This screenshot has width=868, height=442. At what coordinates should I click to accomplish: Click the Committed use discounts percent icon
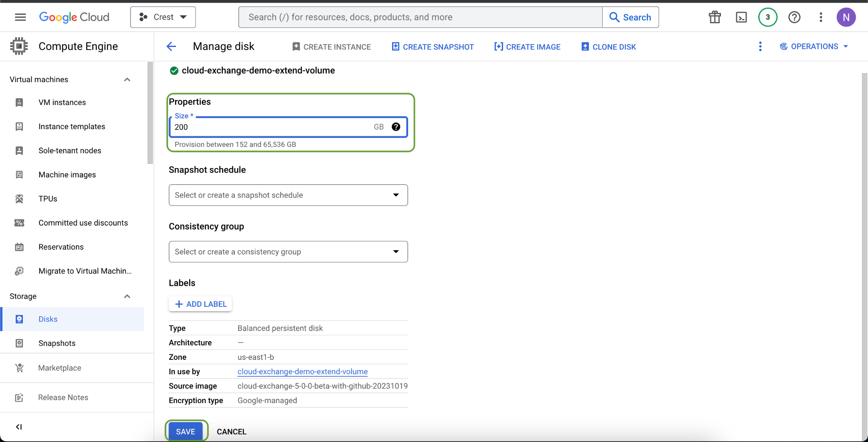pyautogui.click(x=19, y=223)
